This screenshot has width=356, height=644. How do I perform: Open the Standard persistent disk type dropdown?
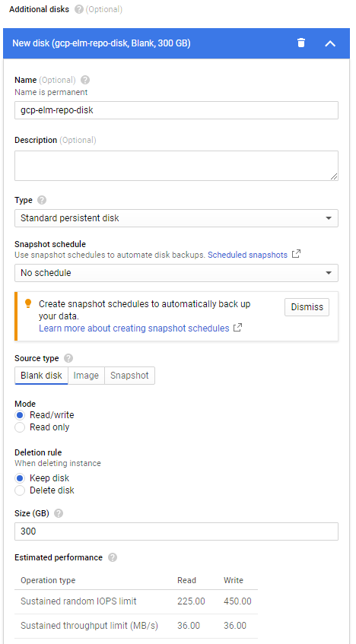176,218
